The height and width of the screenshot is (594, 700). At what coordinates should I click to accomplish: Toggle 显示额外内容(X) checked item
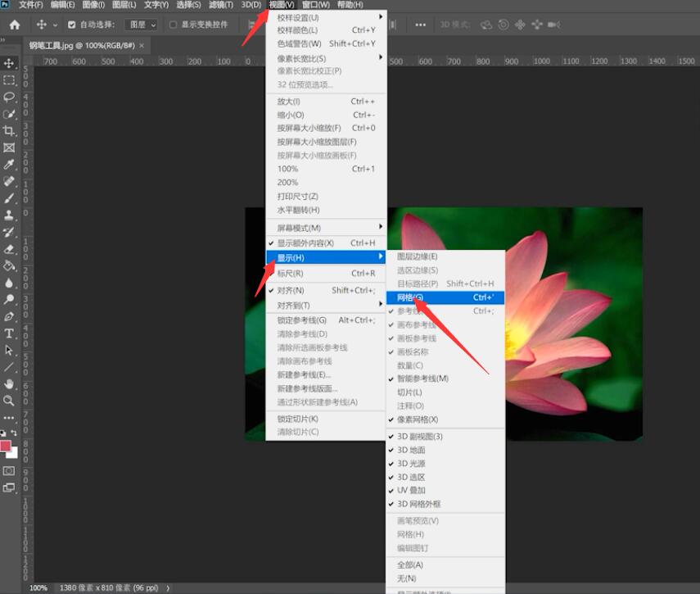tap(326, 243)
